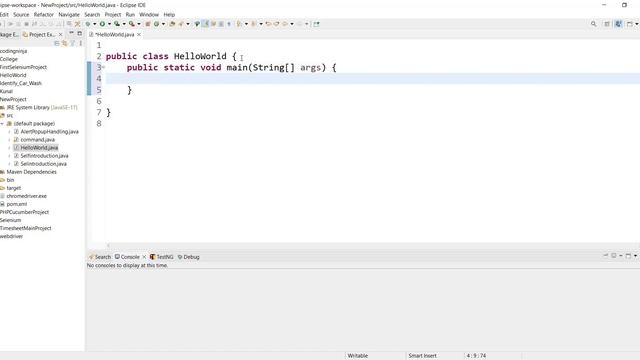
Task: Select the TimesheetMainProject project
Action: tap(26, 228)
